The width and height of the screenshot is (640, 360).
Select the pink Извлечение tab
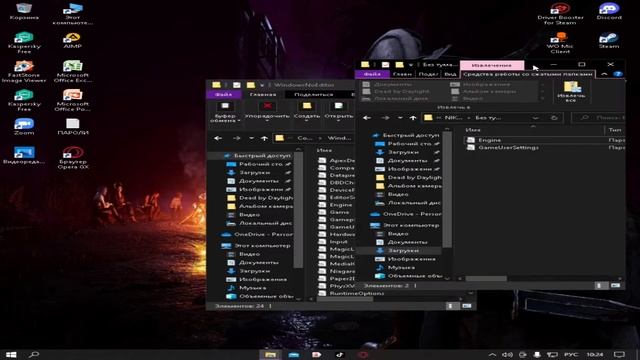[x=492, y=65]
